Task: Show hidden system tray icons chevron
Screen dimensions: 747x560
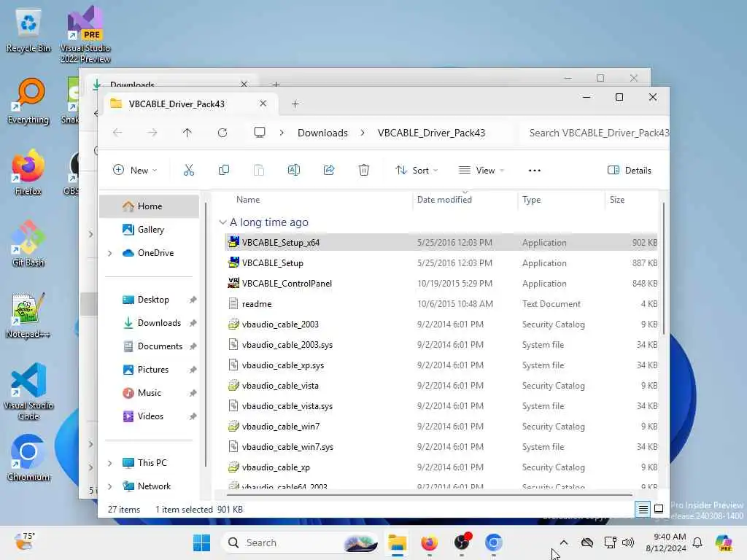Action: point(564,542)
